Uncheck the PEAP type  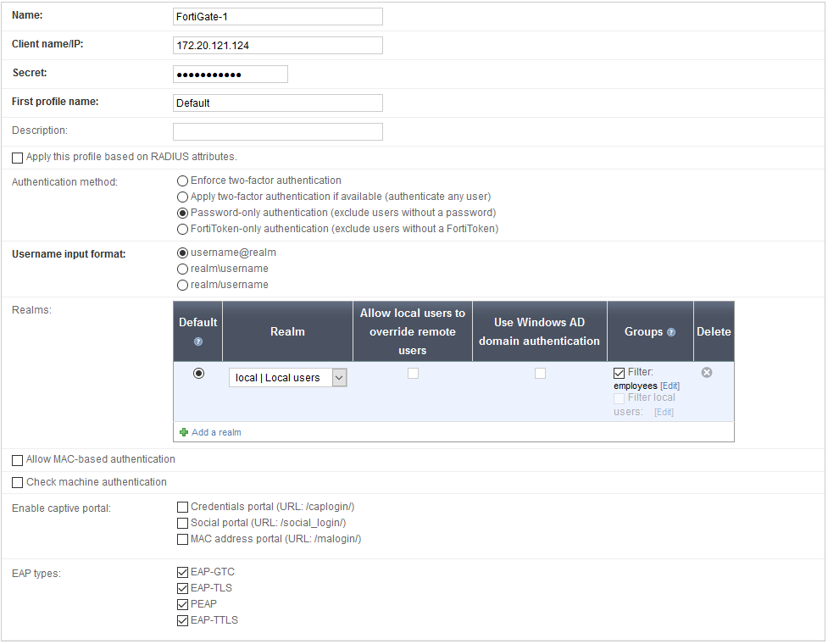pyautogui.click(x=183, y=604)
